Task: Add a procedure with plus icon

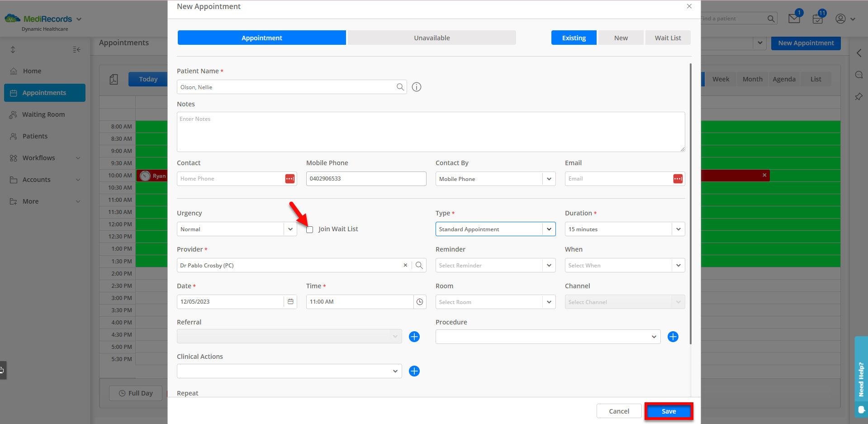Action: (673, 337)
